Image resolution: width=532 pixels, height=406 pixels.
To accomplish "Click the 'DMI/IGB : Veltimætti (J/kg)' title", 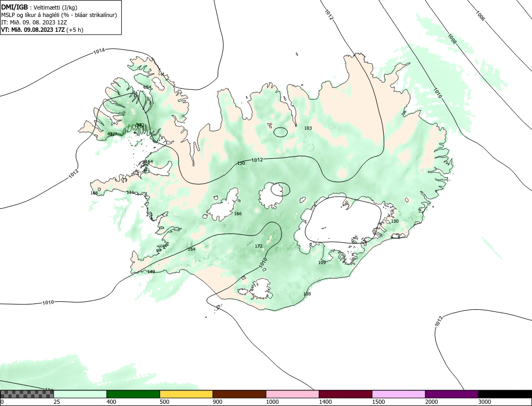I will [39, 7].
